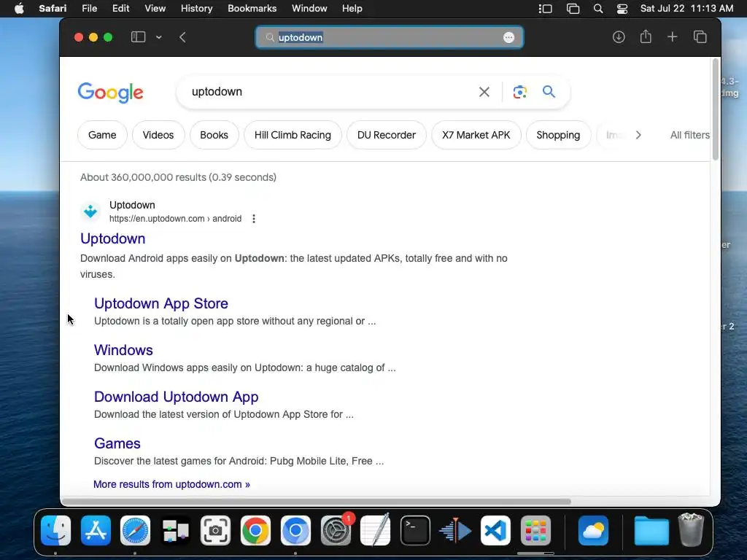Click the Google logo
747x560 pixels.
click(111, 93)
